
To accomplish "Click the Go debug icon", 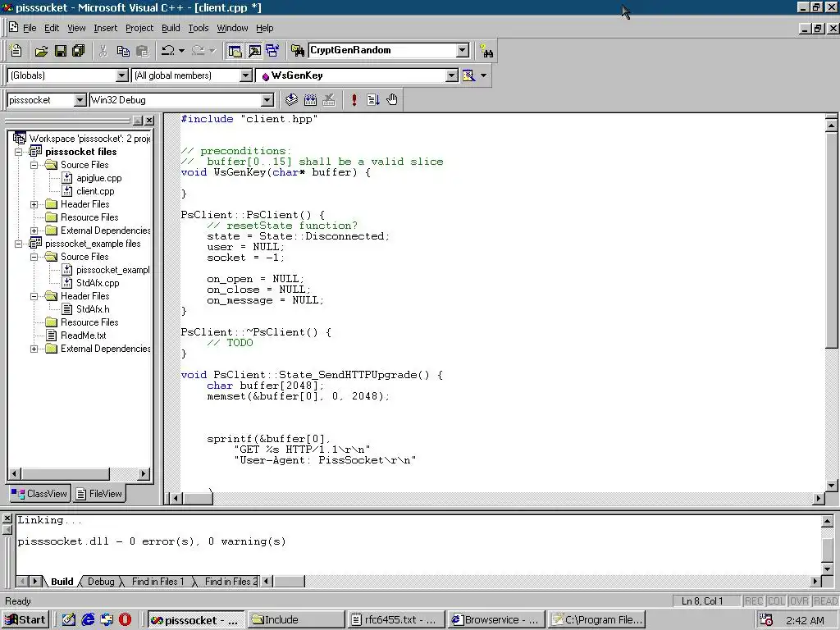I will tap(373, 99).
